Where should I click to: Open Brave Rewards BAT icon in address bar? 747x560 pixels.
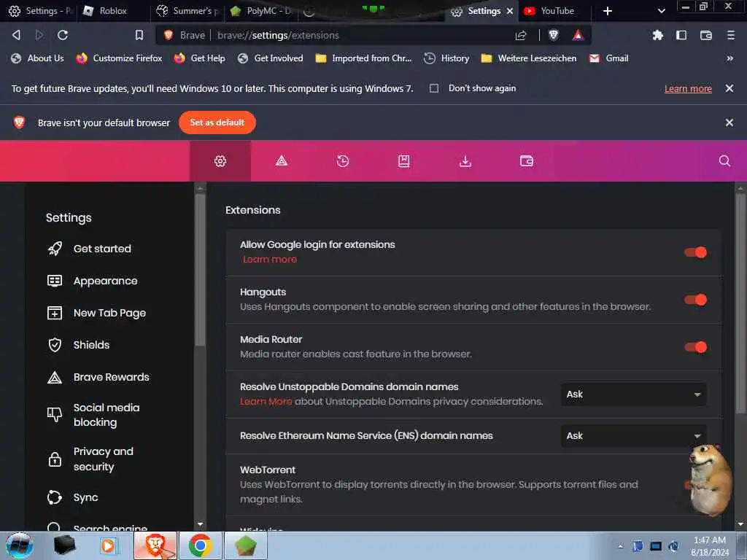[x=578, y=35]
